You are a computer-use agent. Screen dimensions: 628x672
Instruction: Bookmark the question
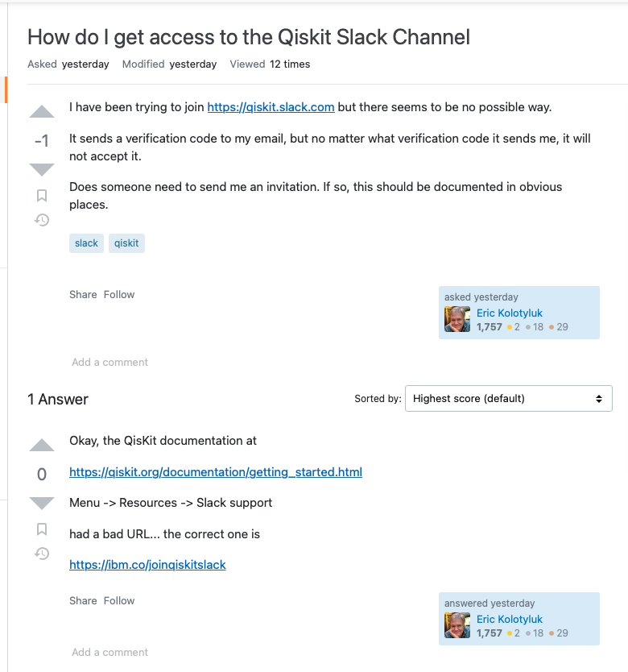coord(42,196)
